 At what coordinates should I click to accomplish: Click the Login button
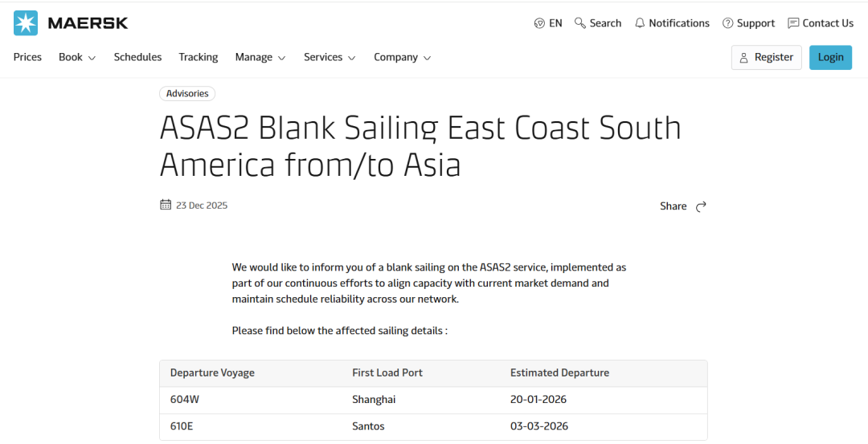pyautogui.click(x=830, y=58)
